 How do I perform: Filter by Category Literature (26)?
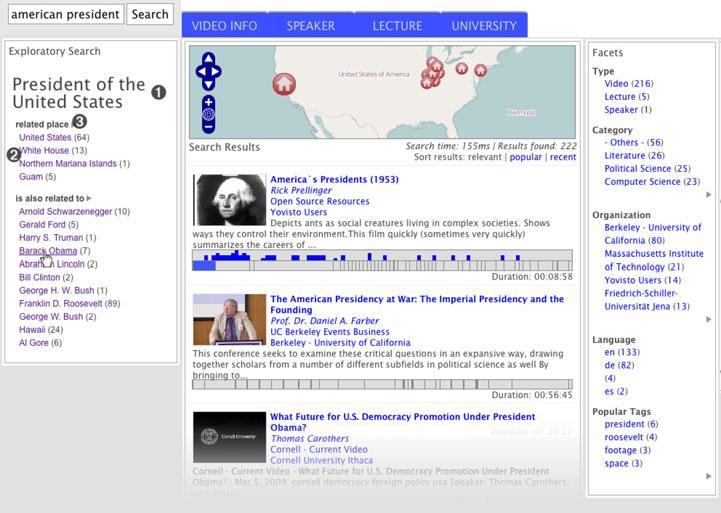click(x=635, y=156)
